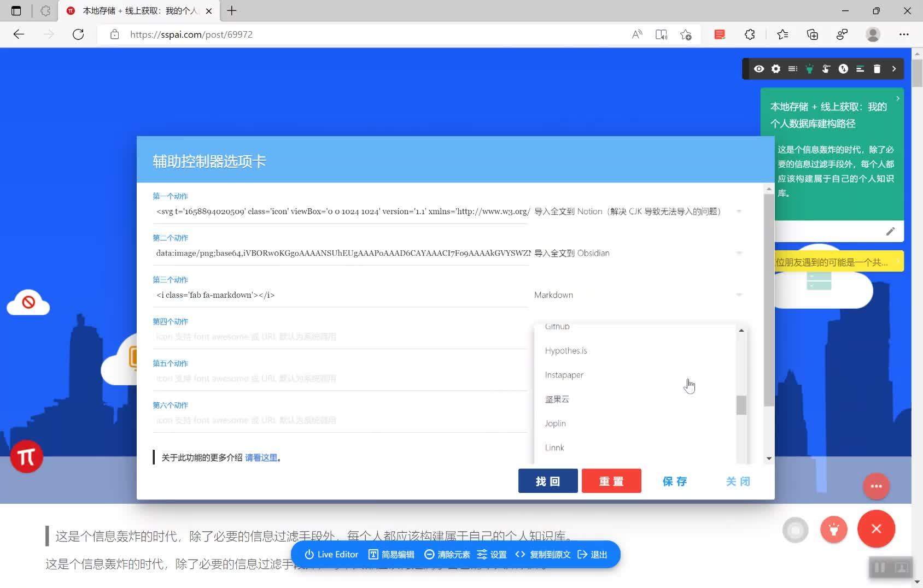
Task: Select 坚果云 from dropdown list
Action: coord(635,399)
